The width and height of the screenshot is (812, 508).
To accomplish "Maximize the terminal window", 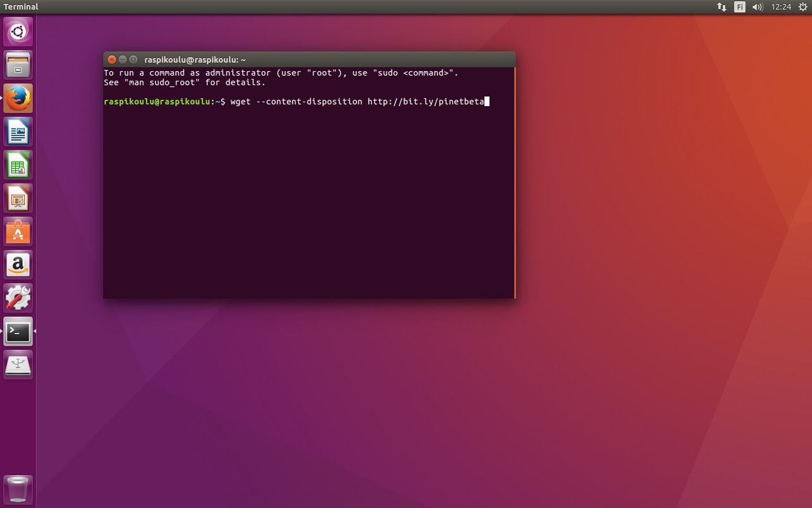I will coord(133,60).
